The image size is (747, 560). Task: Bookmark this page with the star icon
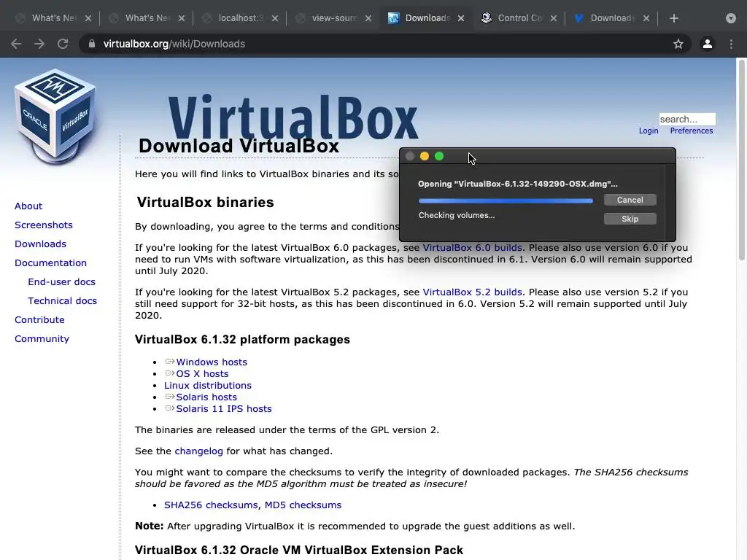point(678,44)
